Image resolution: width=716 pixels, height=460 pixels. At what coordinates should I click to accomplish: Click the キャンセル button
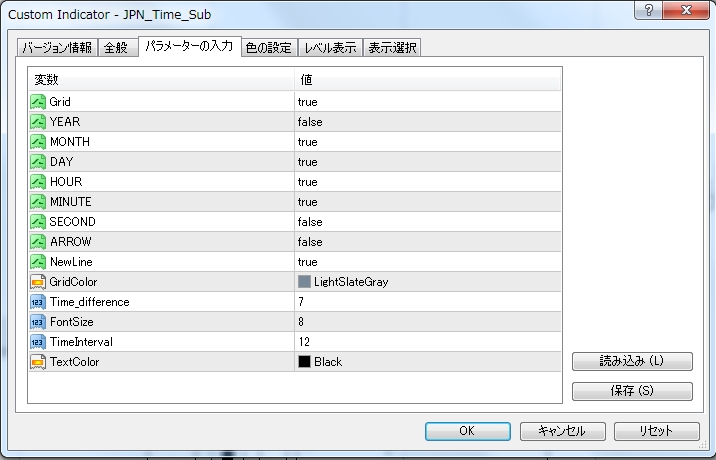[x=563, y=431]
